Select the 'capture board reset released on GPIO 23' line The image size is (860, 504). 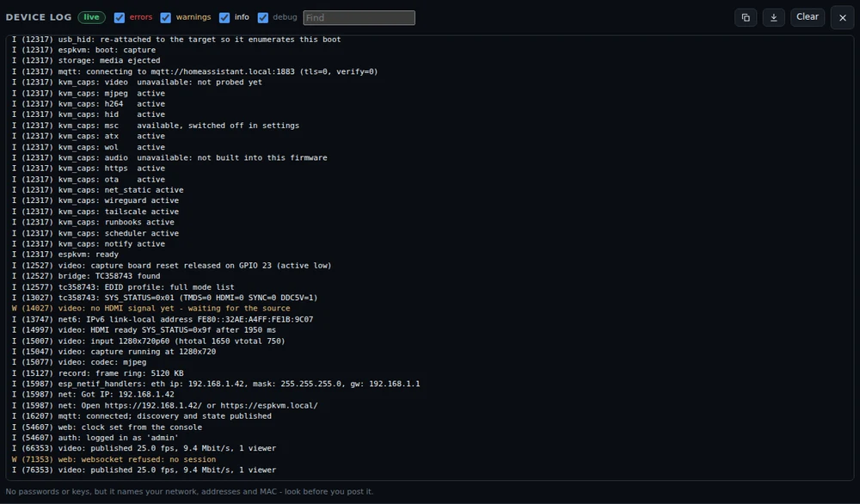pyautogui.click(x=172, y=266)
